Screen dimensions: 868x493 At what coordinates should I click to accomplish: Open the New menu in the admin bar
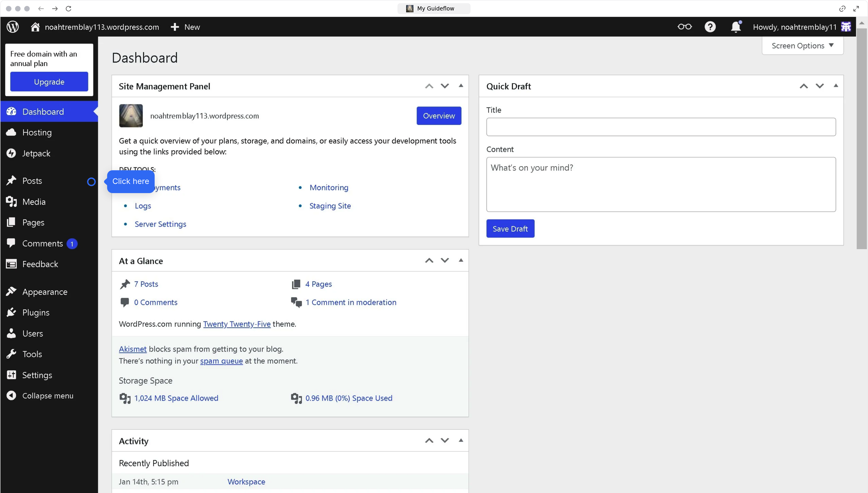tap(185, 27)
